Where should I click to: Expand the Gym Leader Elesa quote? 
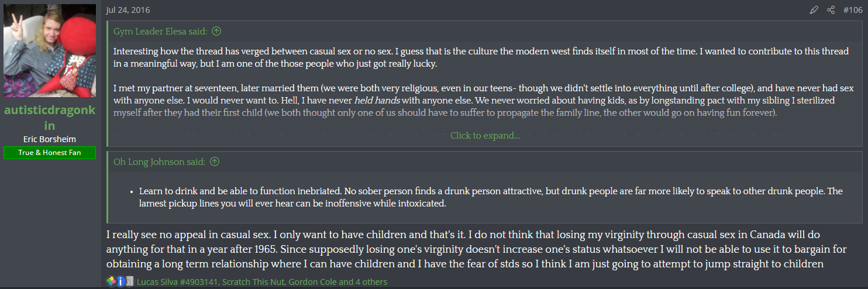[x=485, y=136]
